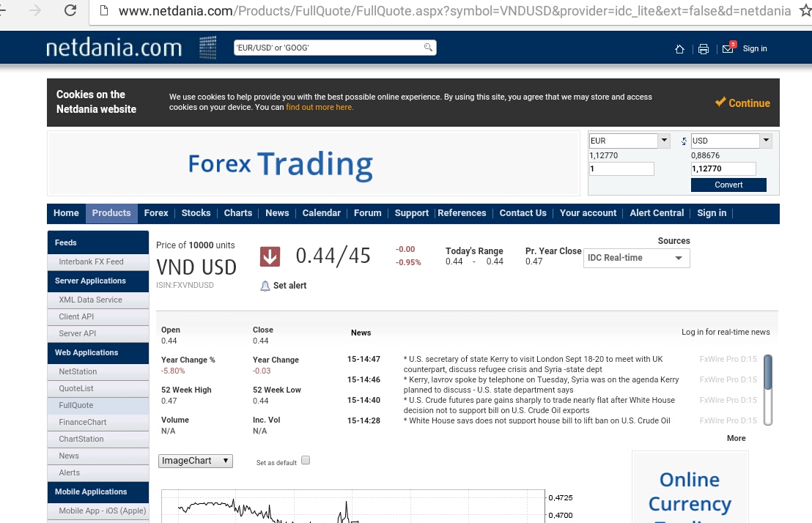812x523 pixels.
Task: Open the Calendar menu item
Action: pyautogui.click(x=322, y=213)
